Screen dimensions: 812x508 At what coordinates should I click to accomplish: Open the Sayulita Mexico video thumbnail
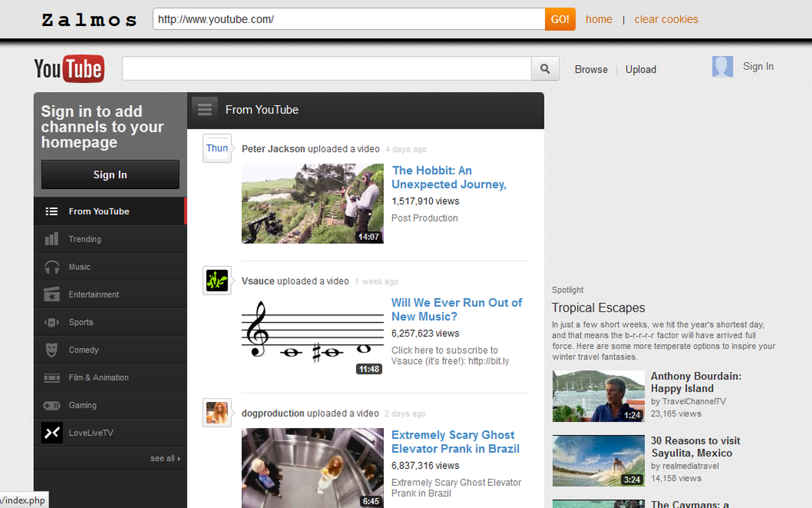[598, 460]
